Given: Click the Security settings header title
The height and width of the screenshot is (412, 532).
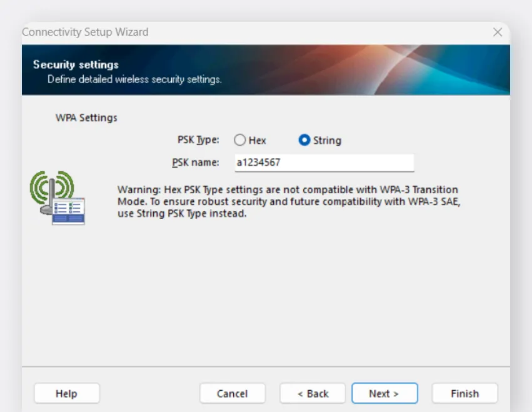Looking at the screenshot, I should (76, 64).
